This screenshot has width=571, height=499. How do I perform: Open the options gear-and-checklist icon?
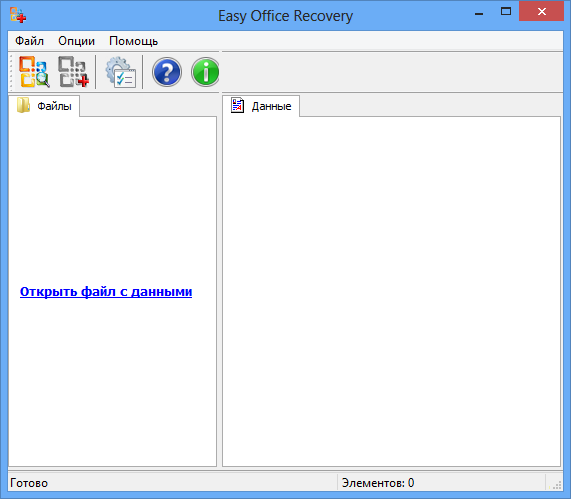[121, 72]
